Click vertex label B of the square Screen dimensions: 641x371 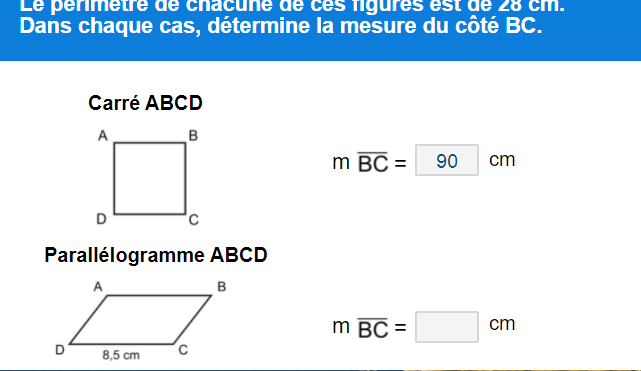pyautogui.click(x=193, y=136)
